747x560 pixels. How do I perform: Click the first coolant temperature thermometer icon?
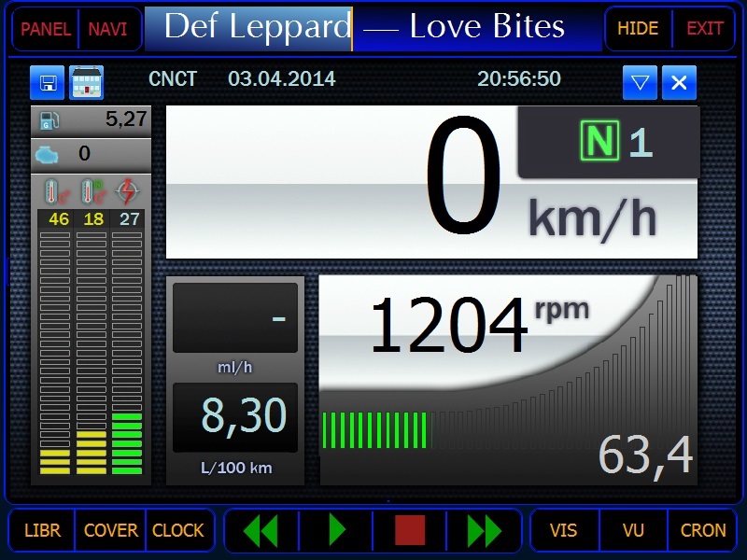point(58,192)
